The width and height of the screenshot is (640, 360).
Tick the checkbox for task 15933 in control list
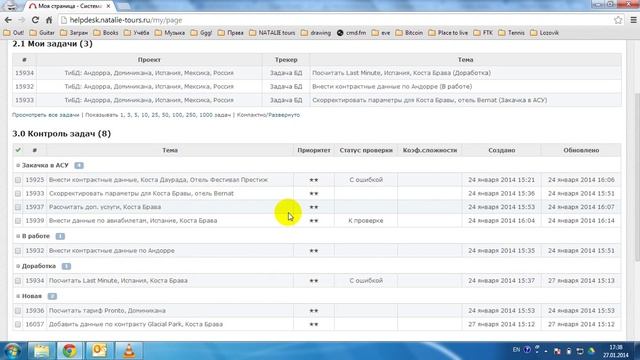[18, 193]
